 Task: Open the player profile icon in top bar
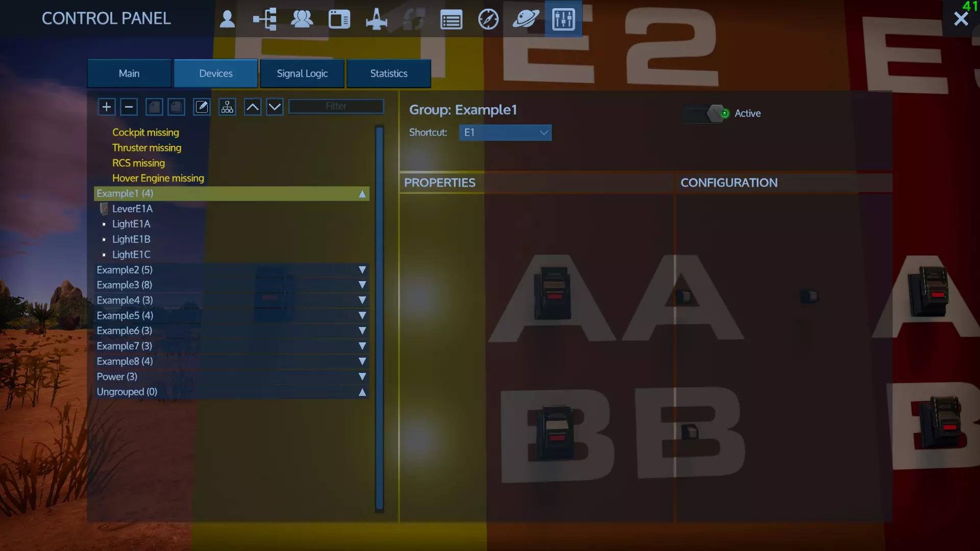pos(227,19)
